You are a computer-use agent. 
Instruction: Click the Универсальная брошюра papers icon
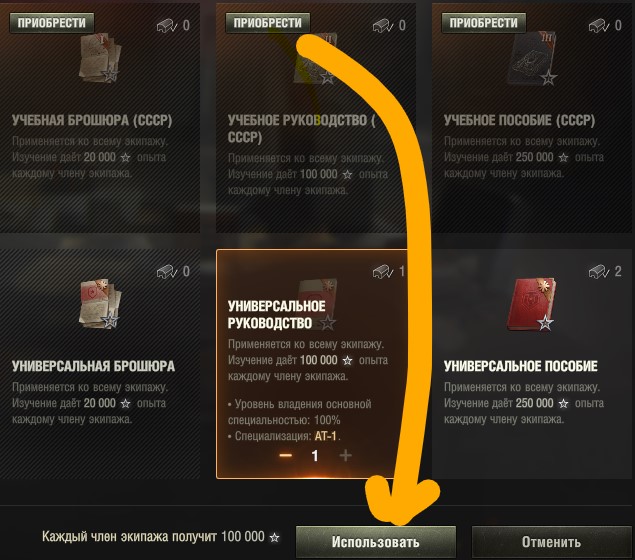[x=100, y=303]
